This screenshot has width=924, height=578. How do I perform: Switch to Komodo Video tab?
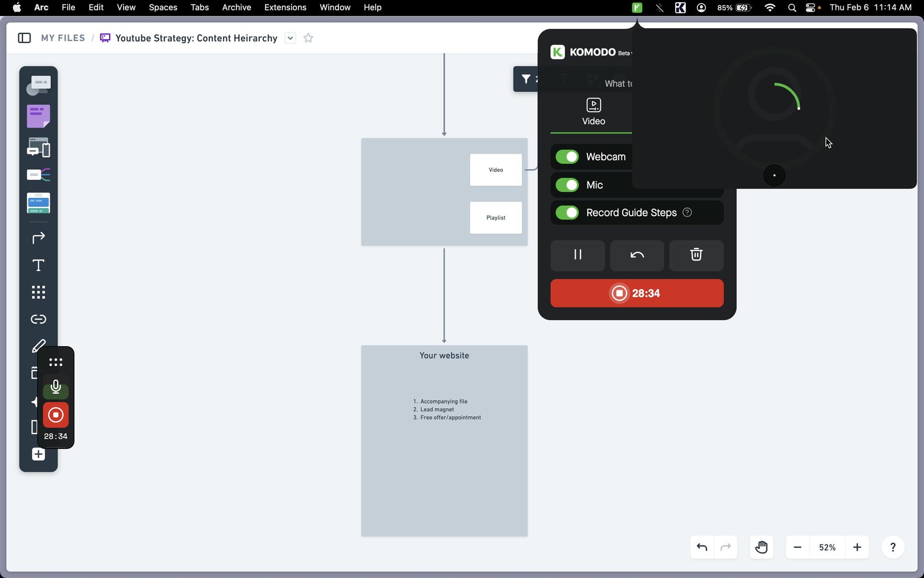point(593,112)
